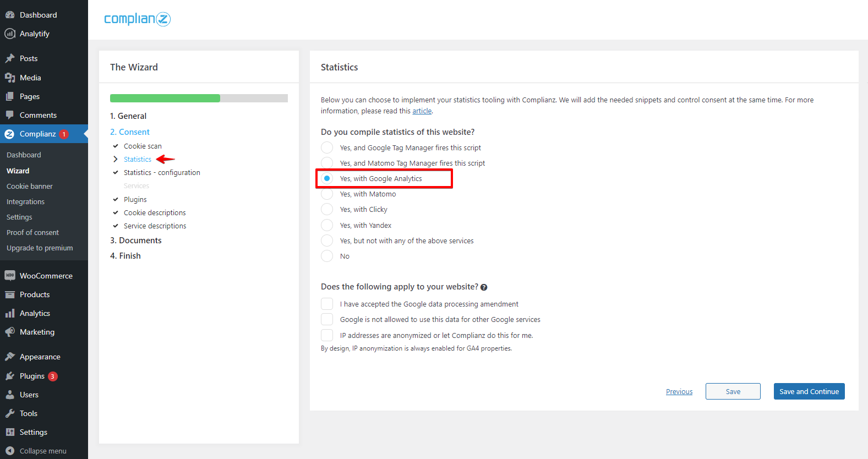The width and height of the screenshot is (868, 459).
Task: Click the Settings sliders icon in sidebar
Action: pos(10,432)
